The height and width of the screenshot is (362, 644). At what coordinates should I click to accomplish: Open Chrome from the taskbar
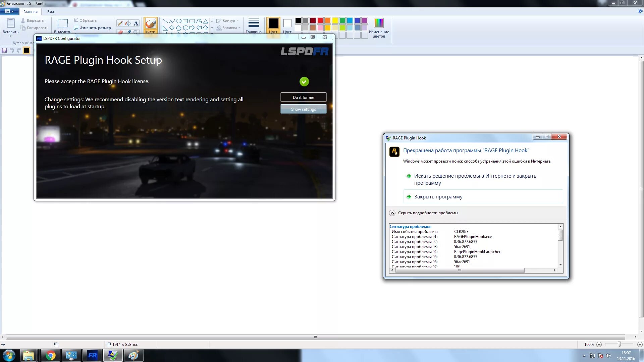click(x=51, y=355)
